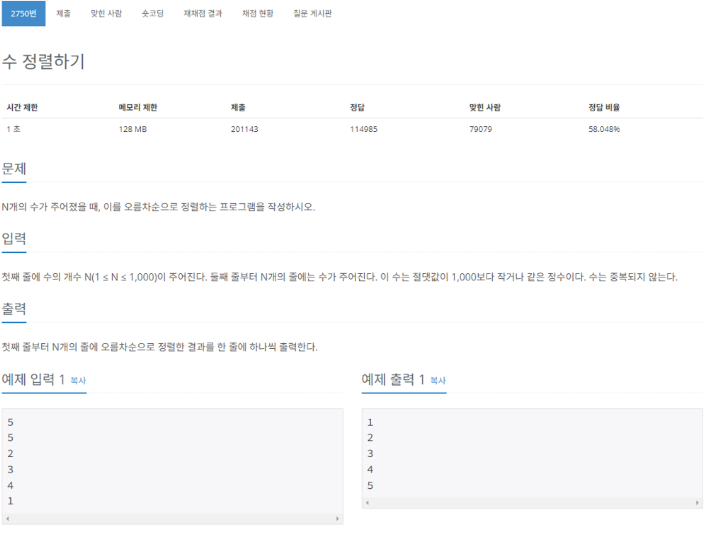707x538 pixels.
Task: Switch to the 숏코딩 tab
Action: click(x=152, y=14)
